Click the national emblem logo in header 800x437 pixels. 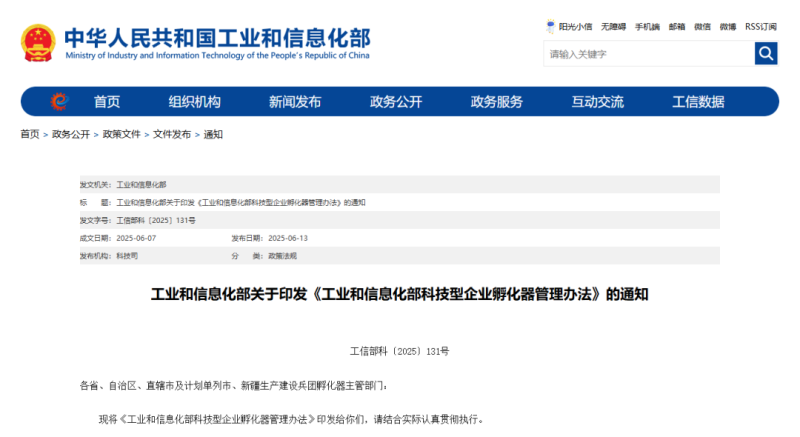(38, 43)
